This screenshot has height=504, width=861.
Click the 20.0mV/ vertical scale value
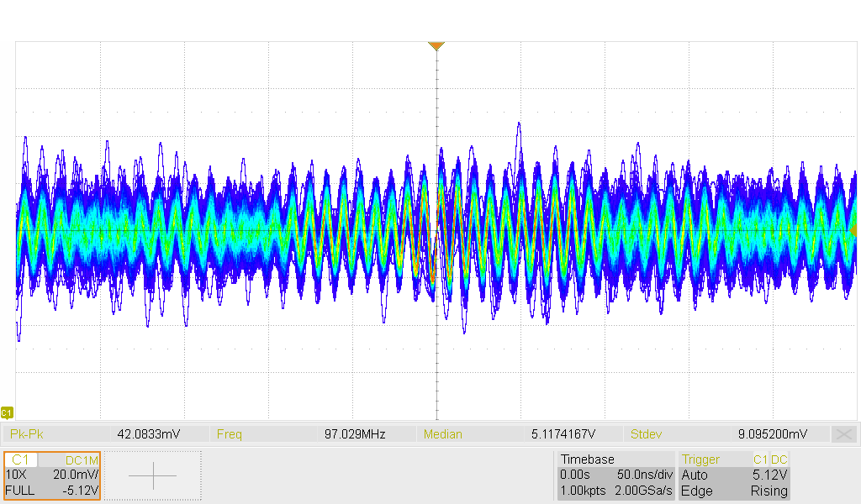[75, 475]
